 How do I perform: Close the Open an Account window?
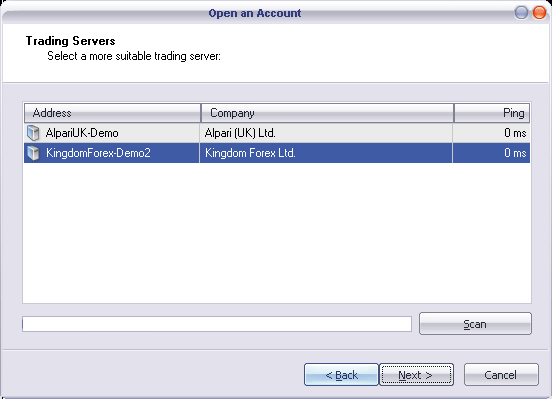click(x=539, y=13)
